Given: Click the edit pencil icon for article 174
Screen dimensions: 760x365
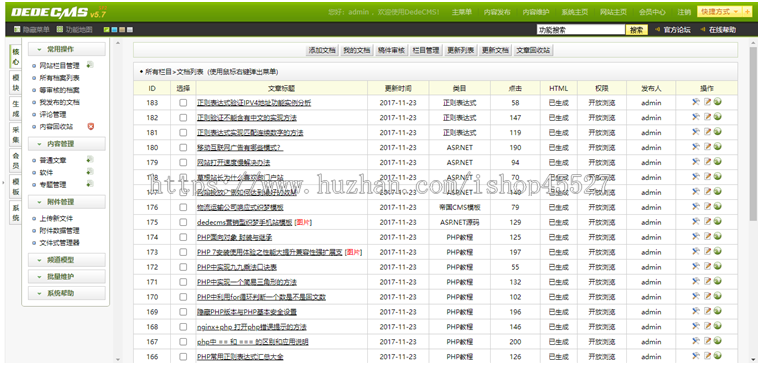Looking at the screenshot, I should click(707, 237).
